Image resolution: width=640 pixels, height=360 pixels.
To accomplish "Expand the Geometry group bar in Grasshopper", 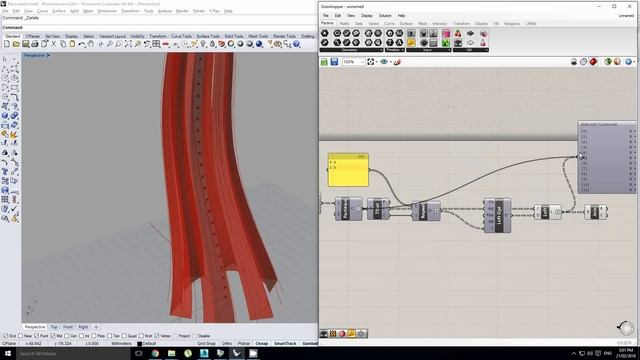I will click(x=351, y=50).
